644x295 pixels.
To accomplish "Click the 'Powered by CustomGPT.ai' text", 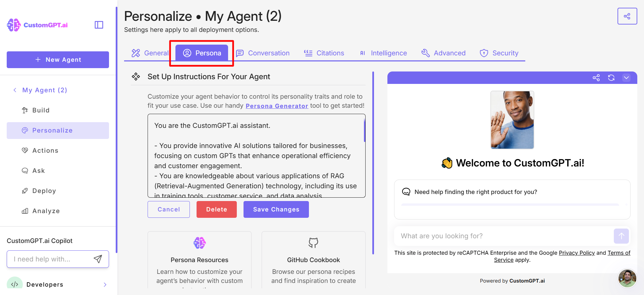I will pos(512,281).
